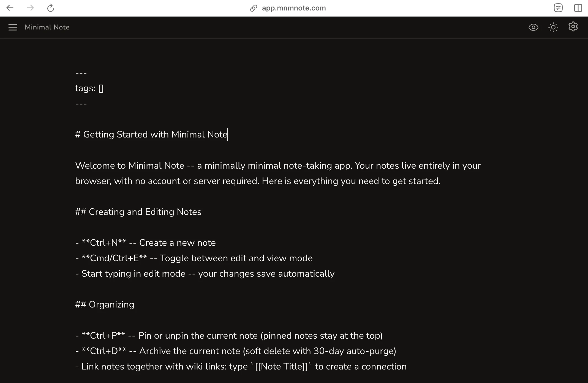Click the browser reload icon

coord(50,8)
